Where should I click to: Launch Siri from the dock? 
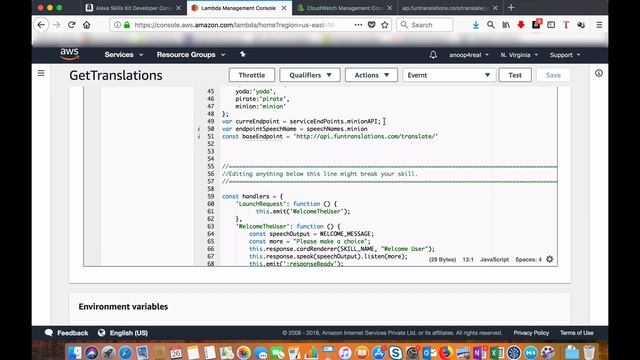coord(91,353)
